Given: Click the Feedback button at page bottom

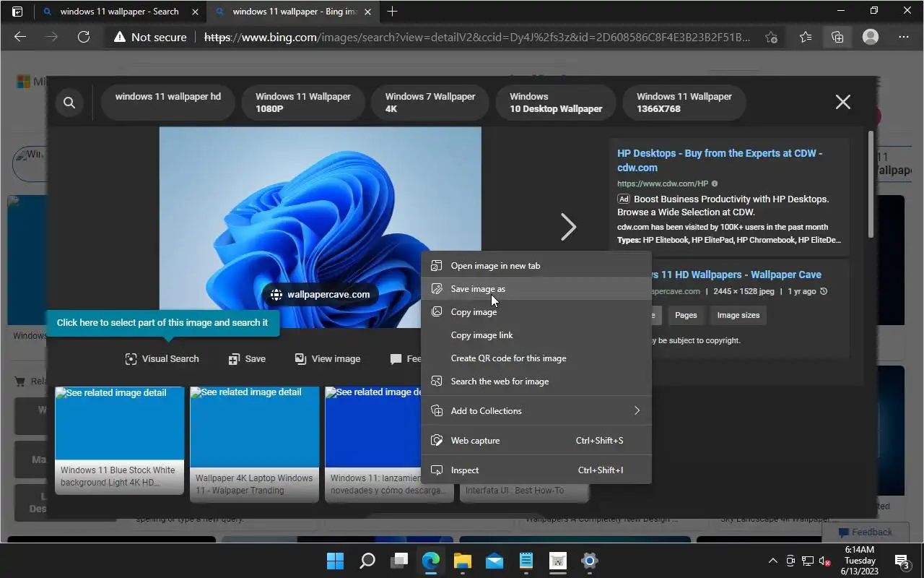Looking at the screenshot, I should (x=865, y=532).
